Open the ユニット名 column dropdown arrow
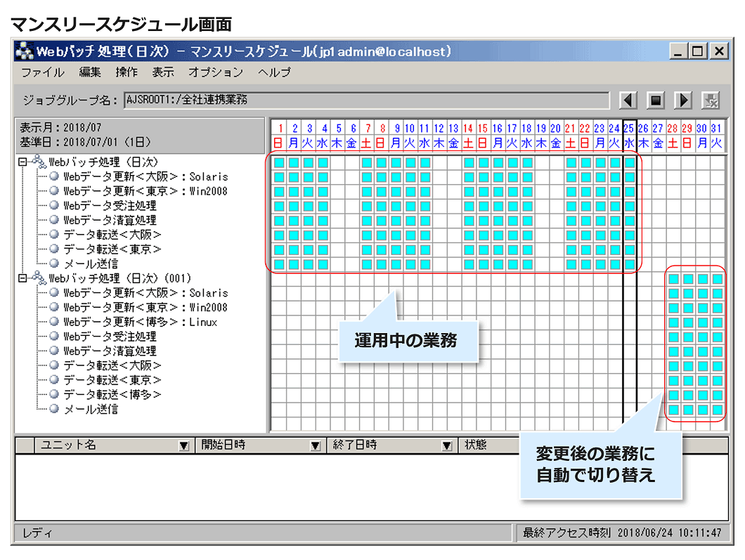 coord(183,445)
